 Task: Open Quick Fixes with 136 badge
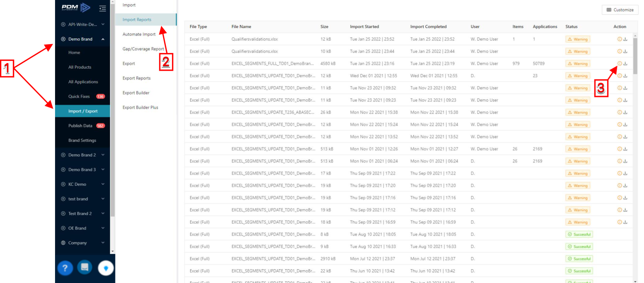(x=82, y=97)
